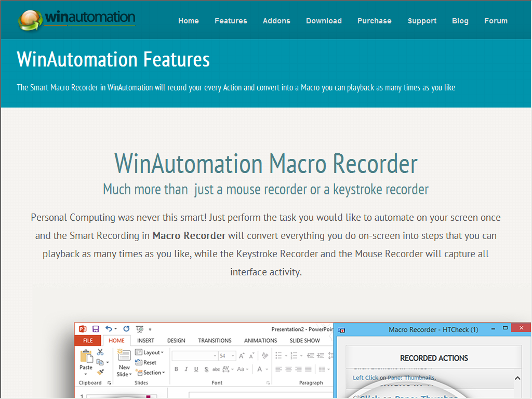Switch to the INSERT ribbon tab

point(145,340)
